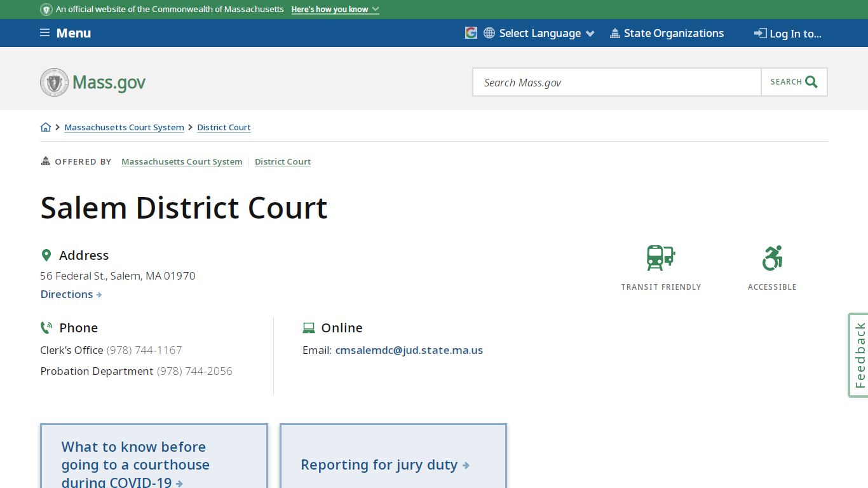Screen dimensions: 868x488
Task: Click the Transit Friendly train-bus icon
Action: [x=661, y=258]
